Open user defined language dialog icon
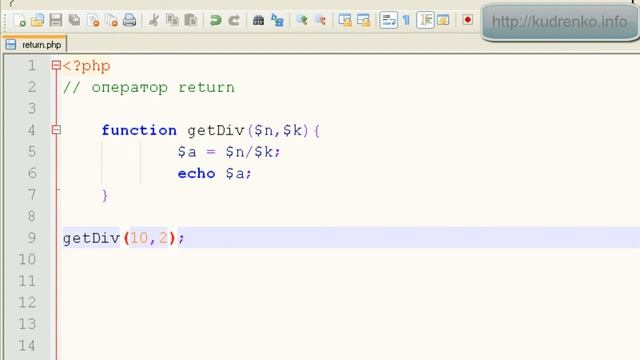 [443, 20]
